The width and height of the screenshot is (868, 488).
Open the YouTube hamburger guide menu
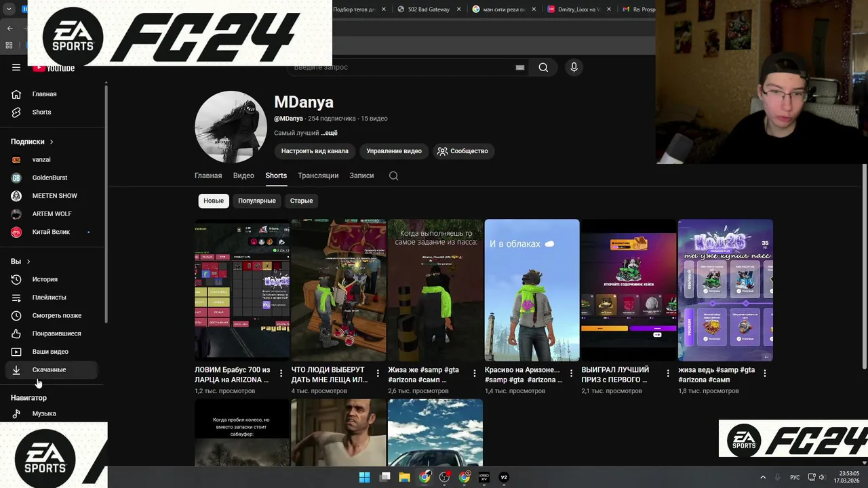(16, 67)
